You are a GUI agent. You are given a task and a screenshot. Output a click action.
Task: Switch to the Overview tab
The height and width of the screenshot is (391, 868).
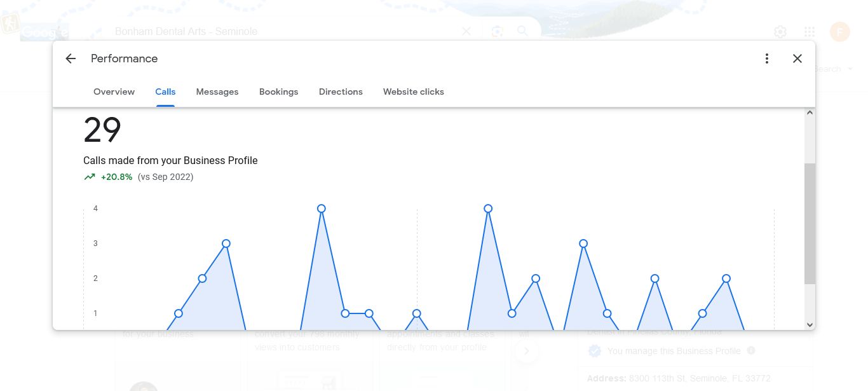[114, 92]
